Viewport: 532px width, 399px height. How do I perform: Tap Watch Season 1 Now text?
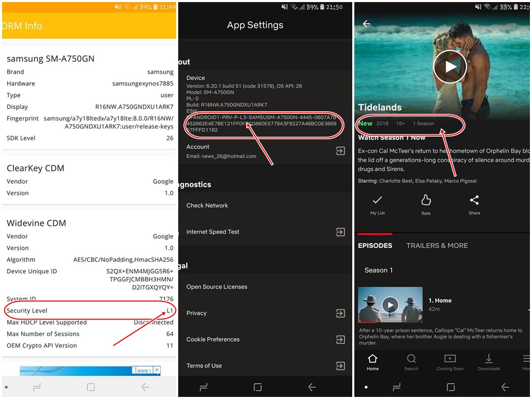point(392,138)
